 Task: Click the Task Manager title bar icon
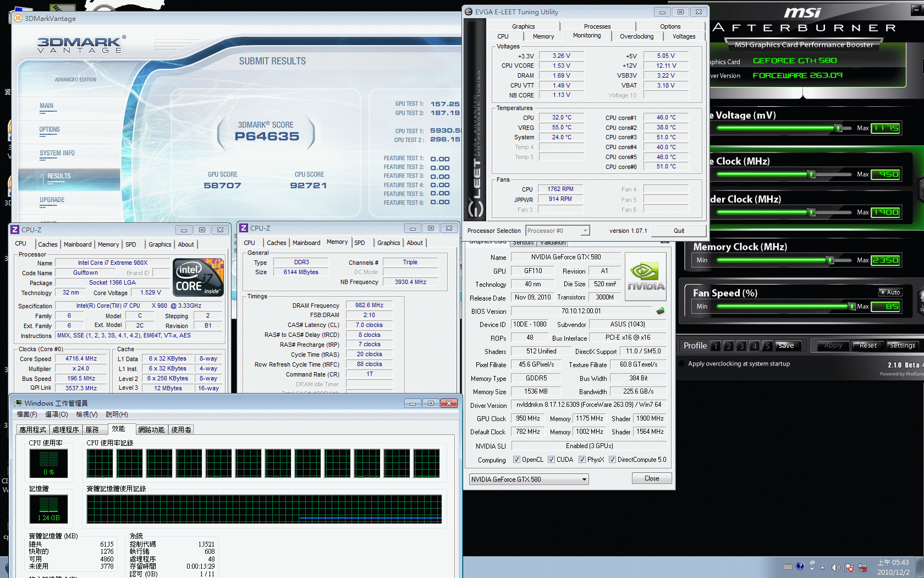pyautogui.click(x=18, y=403)
